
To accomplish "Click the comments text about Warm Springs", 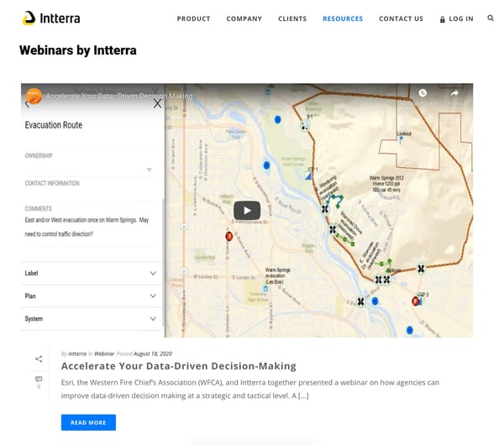I will 87,227.
